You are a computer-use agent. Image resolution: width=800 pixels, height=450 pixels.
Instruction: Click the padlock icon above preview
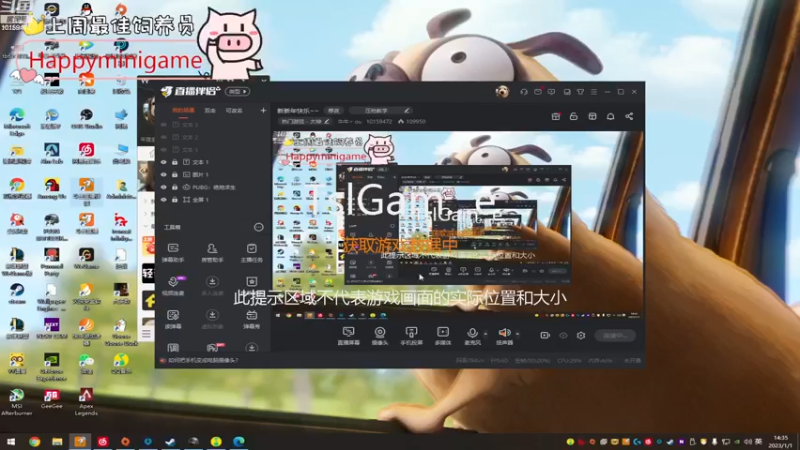click(573, 116)
